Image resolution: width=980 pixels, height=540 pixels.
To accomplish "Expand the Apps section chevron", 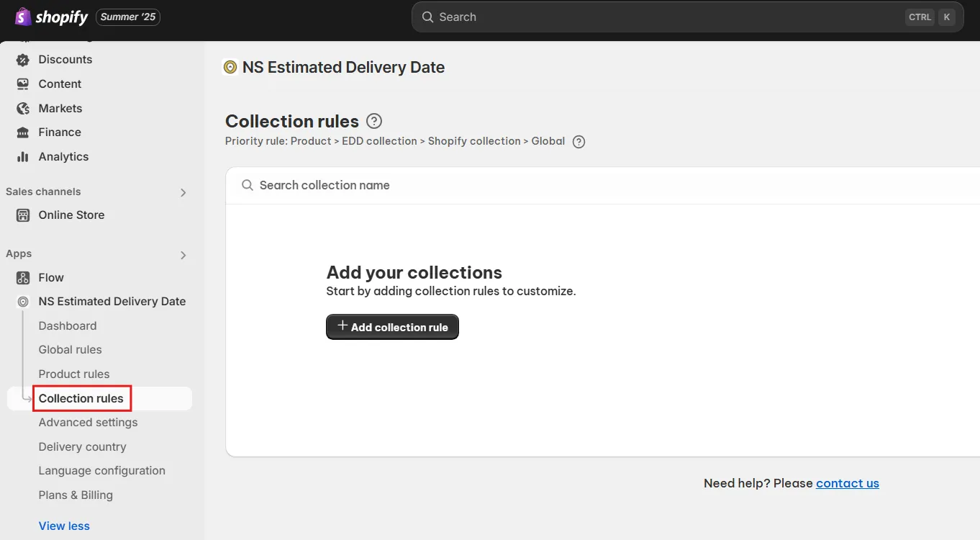I will (x=183, y=255).
